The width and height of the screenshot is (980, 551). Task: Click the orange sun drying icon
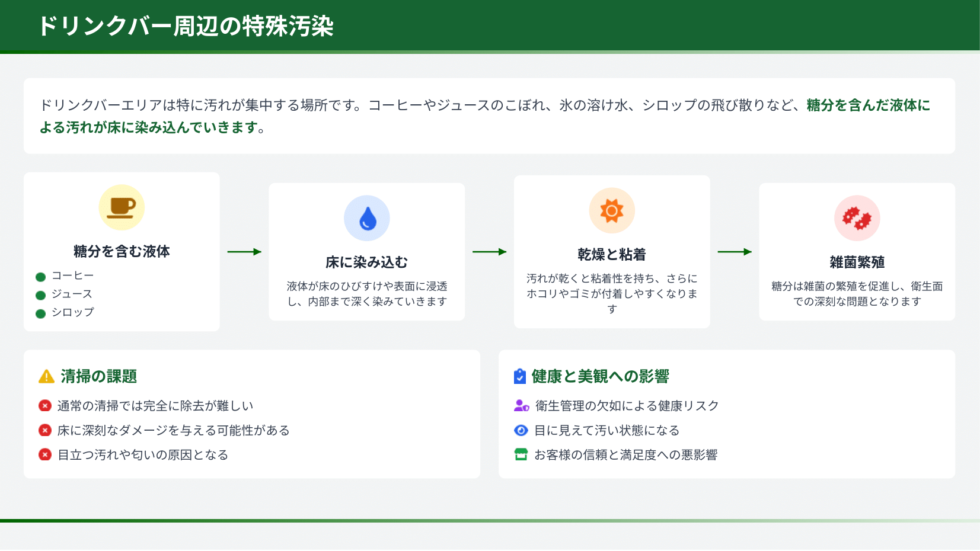pyautogui.click(x=612, y=210)
